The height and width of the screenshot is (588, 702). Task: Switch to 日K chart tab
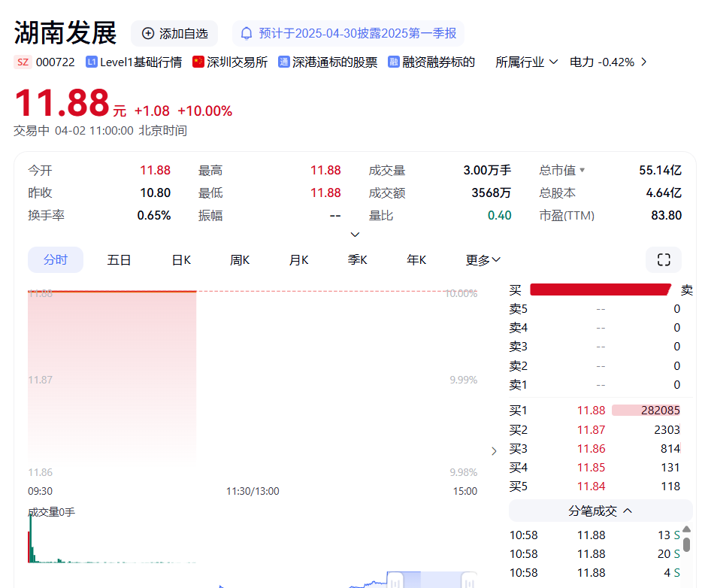pyautogui.click(x=181, y=259)
